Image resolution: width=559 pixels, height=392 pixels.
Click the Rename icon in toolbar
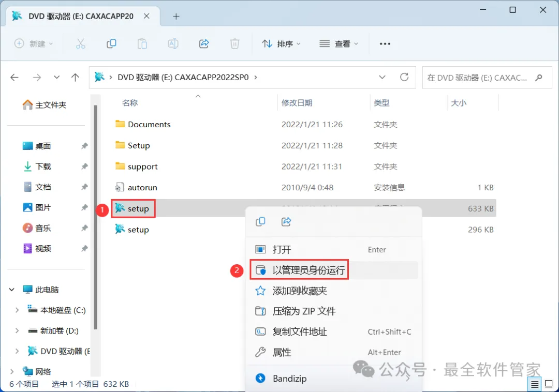[x=173, y=44]
